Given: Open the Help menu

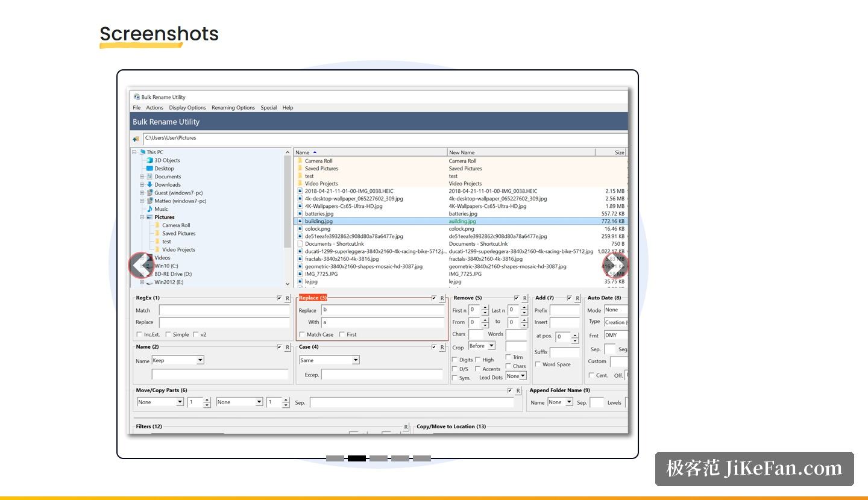Looking at the screenshot, I should (288, 108).
